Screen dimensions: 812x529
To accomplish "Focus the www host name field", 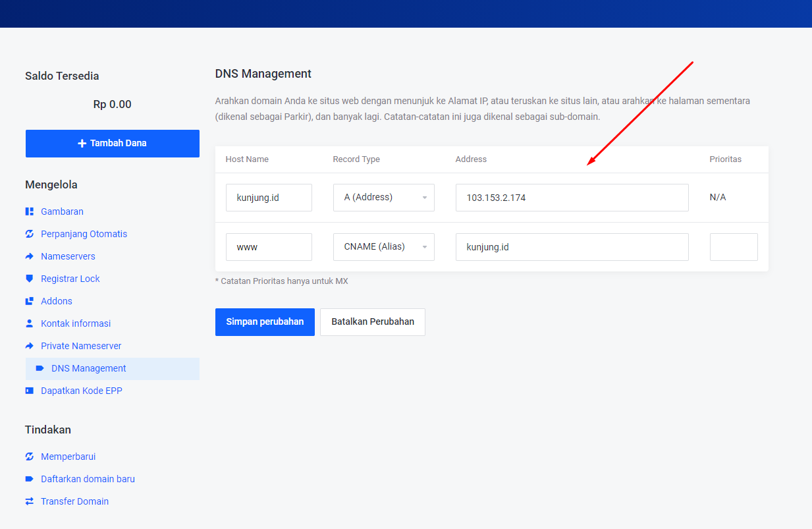I will [268, 247].
